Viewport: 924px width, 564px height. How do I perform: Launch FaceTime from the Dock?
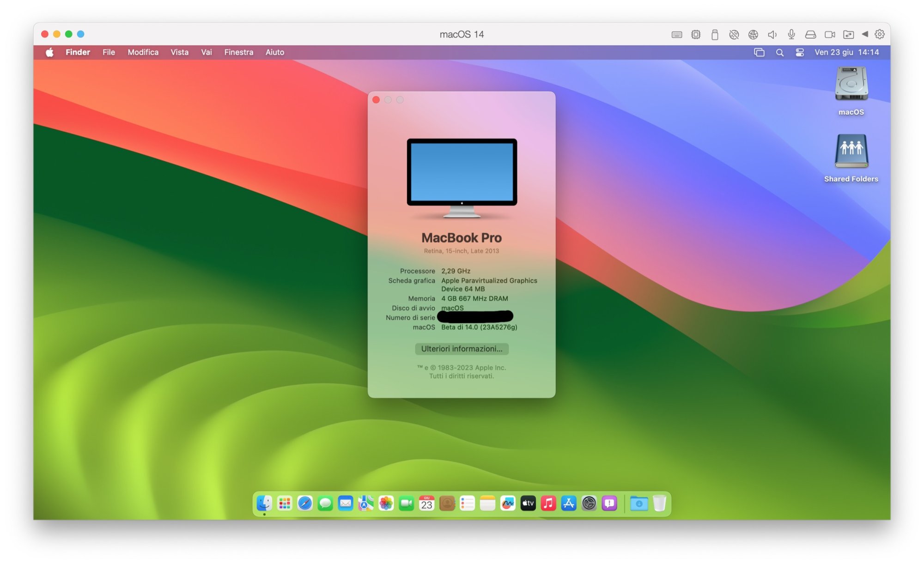407,503
